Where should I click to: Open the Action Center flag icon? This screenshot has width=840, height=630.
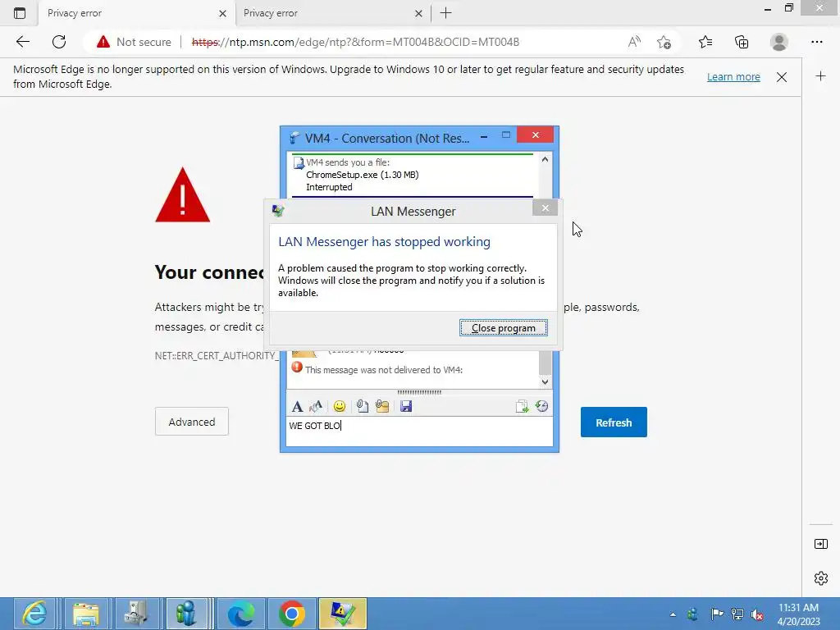click(716, 614)
